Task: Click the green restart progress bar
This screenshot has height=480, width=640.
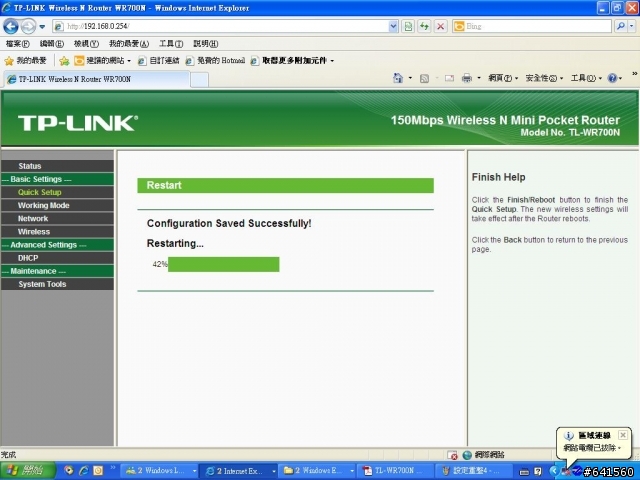Action: pos(224,264)
